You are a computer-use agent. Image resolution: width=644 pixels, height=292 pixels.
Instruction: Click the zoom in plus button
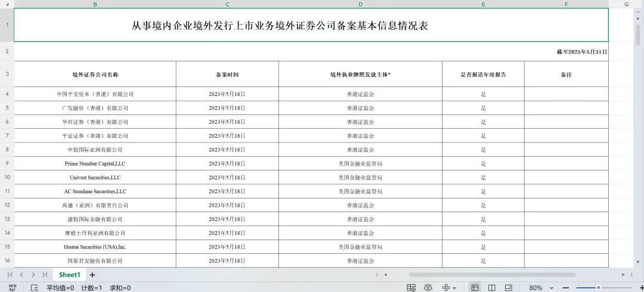[642, 288]
